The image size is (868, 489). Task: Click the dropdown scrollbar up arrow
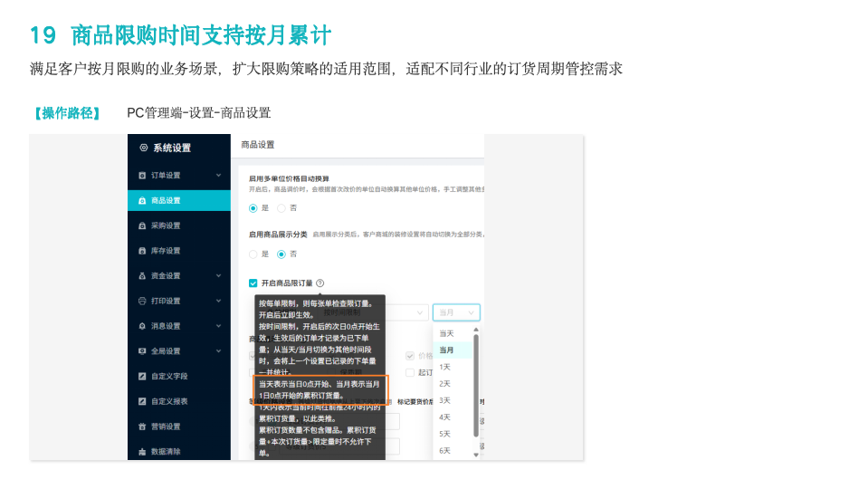[476, 330]
